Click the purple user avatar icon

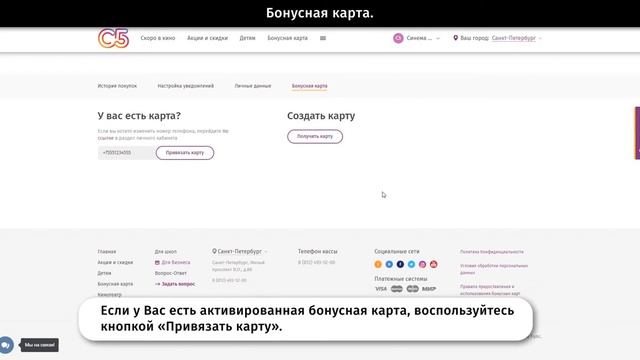[x=398, y=38]
